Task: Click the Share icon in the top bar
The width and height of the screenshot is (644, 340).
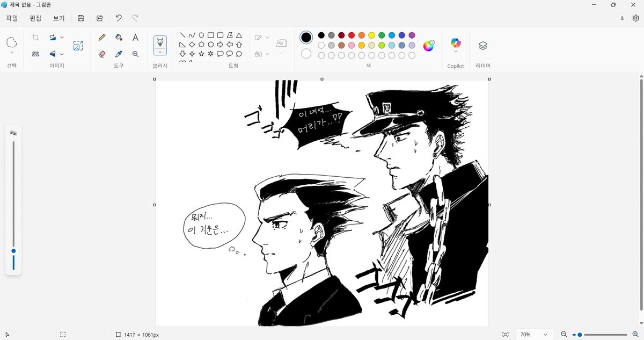Action: point(100,18)
